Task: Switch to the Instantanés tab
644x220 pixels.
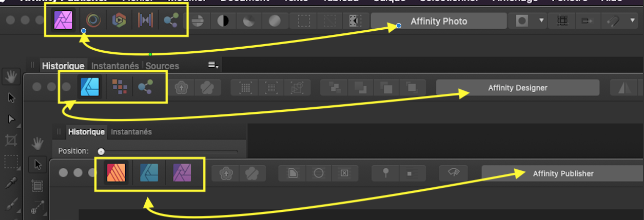Action: [x=115, y=66]
